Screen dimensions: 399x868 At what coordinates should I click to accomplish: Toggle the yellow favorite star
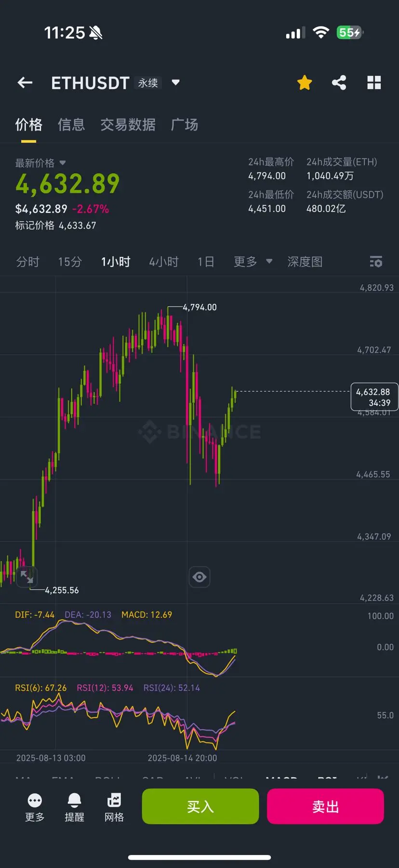305,83
